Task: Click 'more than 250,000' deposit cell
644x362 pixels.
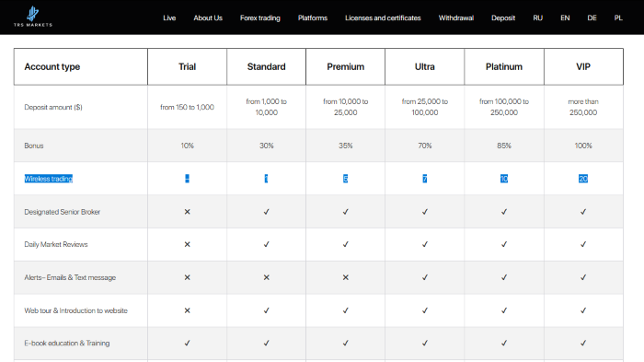Action: click(x=583, y=107)
